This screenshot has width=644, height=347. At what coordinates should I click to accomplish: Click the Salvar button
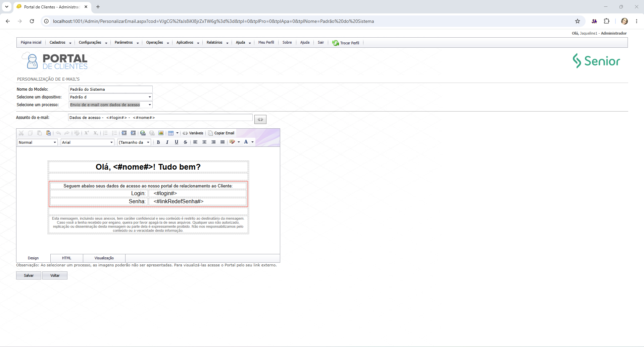(x=29, y=275)
